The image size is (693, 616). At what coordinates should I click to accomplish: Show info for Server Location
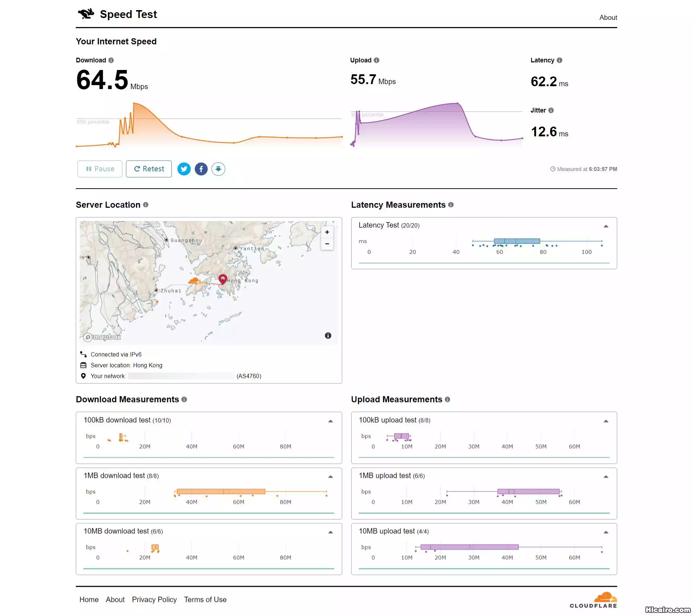[x=146, y=204]
